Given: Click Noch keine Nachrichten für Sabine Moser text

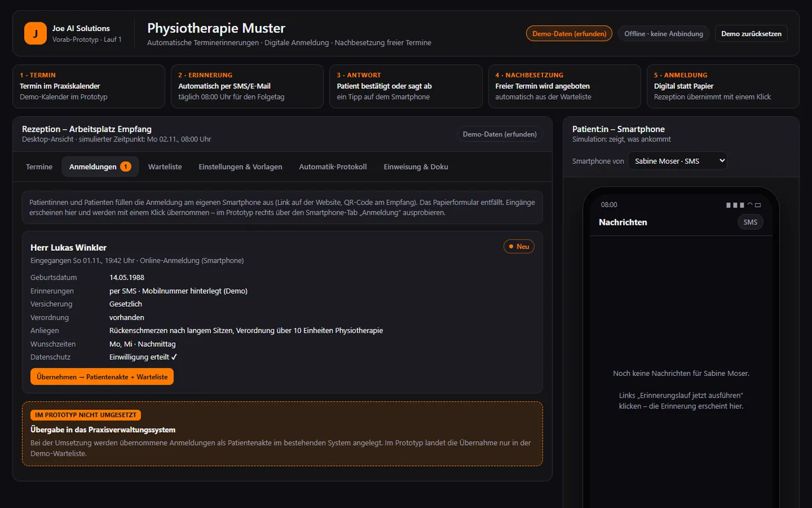Looking at the screenshot, I should pyautogui.click(x=681, y=373).
